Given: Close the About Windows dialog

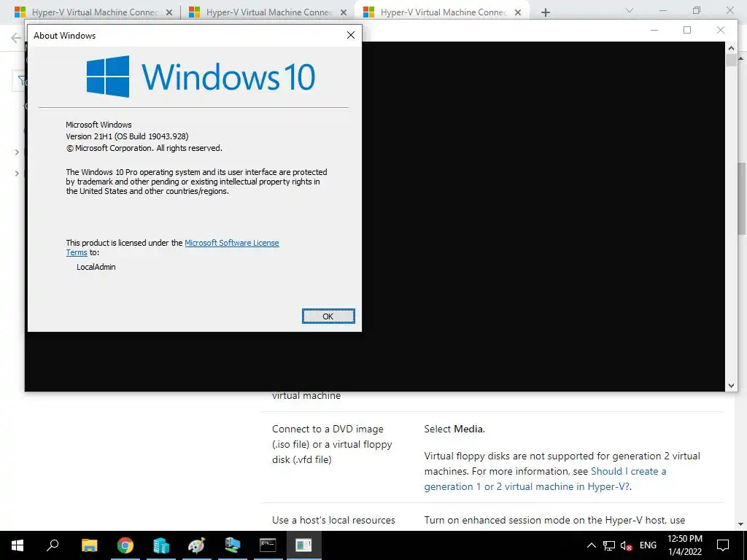Looking at the screenshot, I should [351, 35].
